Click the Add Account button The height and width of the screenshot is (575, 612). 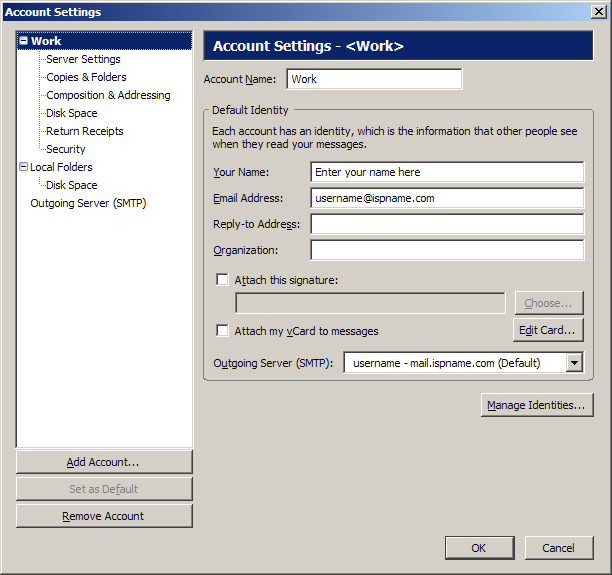pyautogui.click(x=104, y=462)
